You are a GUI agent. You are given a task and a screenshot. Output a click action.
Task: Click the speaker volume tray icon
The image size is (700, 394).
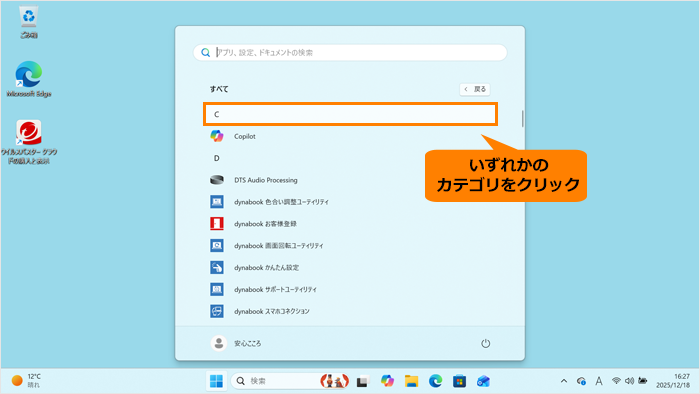tap(629, 381)
